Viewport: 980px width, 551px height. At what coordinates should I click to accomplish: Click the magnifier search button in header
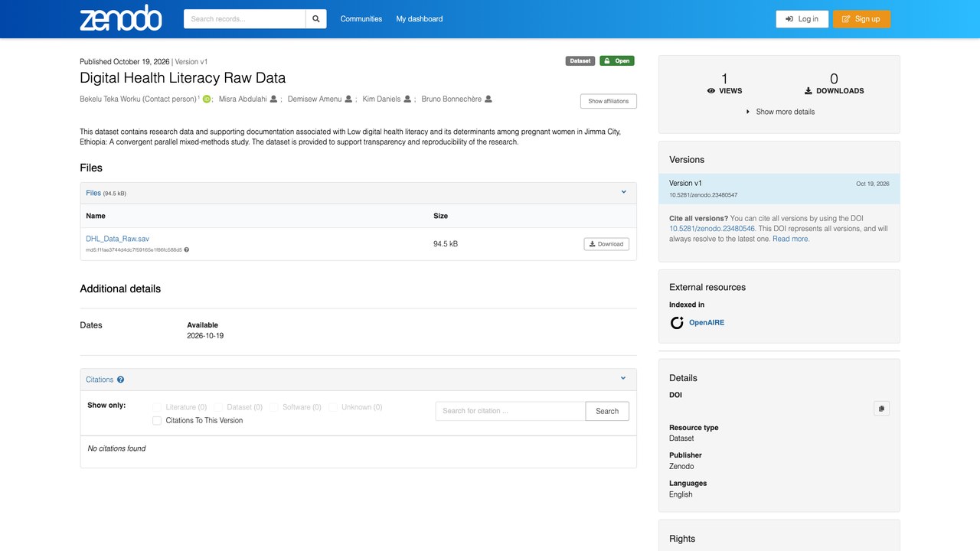[x=316, y=19]
